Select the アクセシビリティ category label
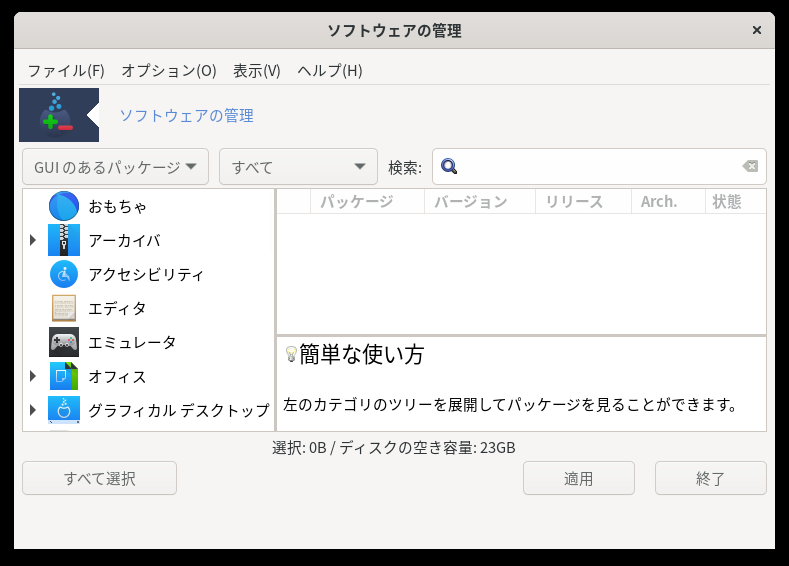This screenshot has height=566, width=789. pos(146,275)
